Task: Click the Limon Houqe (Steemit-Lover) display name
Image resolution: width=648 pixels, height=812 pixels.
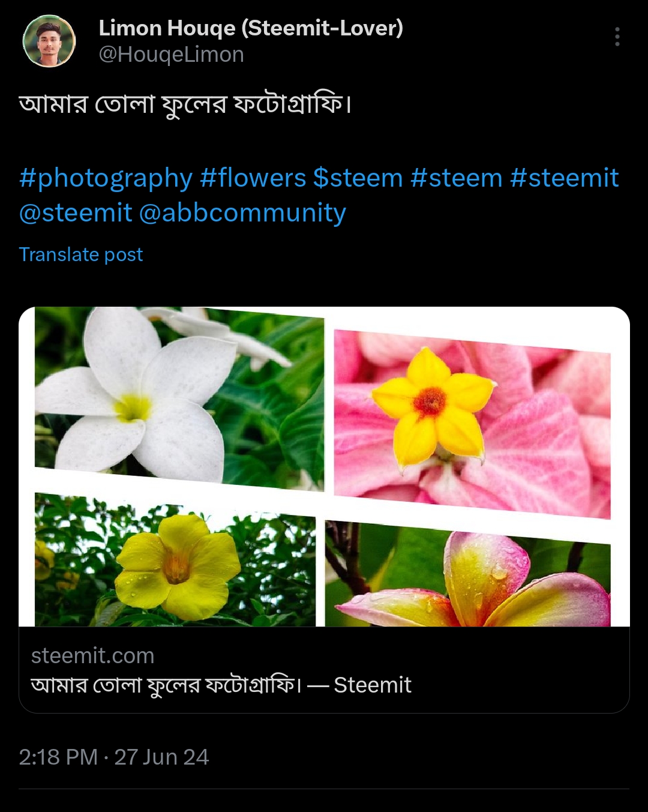Action: coord(251,28)
